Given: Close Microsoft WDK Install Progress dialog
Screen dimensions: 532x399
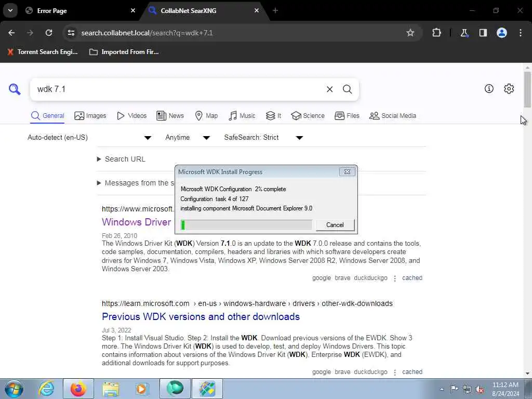Looking at the screenshot, I should point(347,171).
